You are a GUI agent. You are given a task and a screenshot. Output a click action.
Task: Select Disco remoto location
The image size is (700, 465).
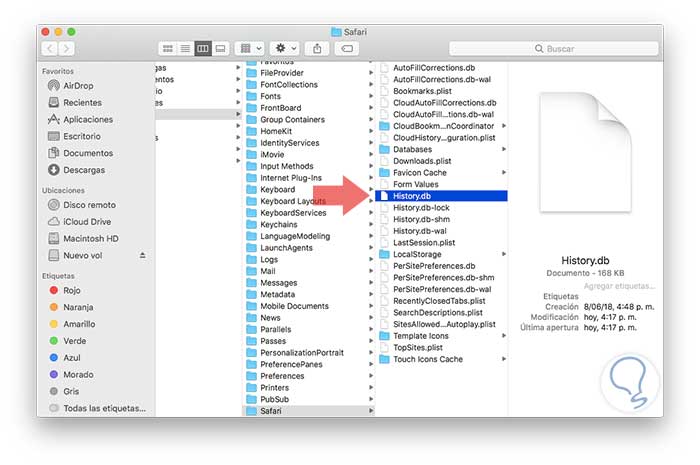click(89, 205)
